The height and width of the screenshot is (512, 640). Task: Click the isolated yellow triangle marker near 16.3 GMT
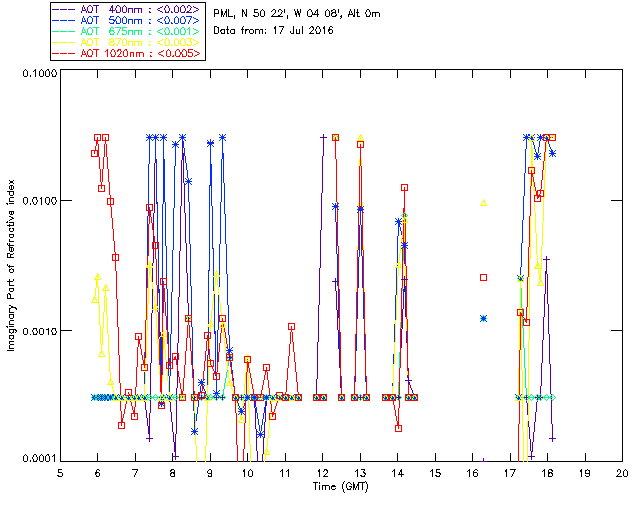click(484, 203)
